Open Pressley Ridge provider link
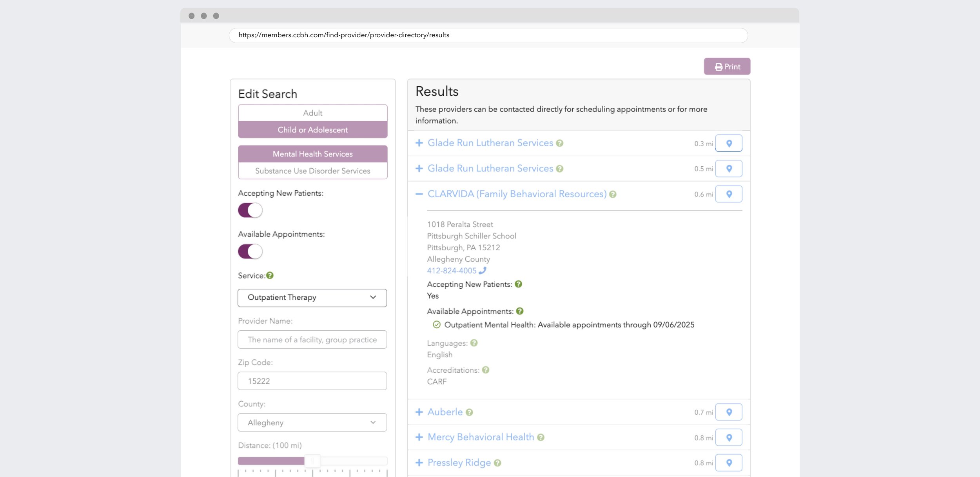Viewport: 980px width, 477px height. pyautogui.click(x=459, y=462)
